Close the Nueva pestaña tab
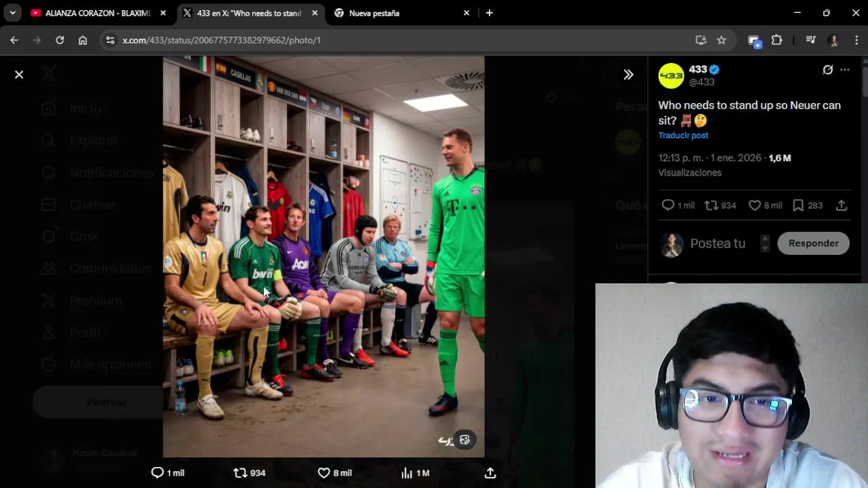868x488 pixels. click(466, 13)
